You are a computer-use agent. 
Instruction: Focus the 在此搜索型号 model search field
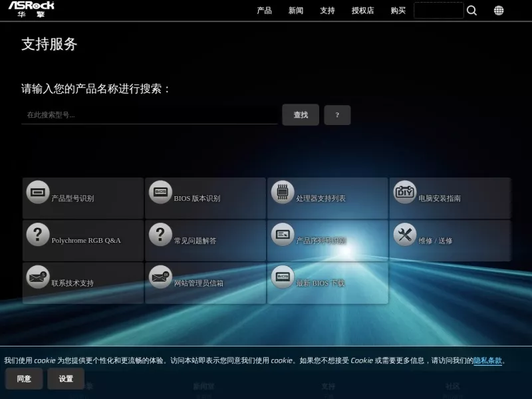tap(149, 115)
